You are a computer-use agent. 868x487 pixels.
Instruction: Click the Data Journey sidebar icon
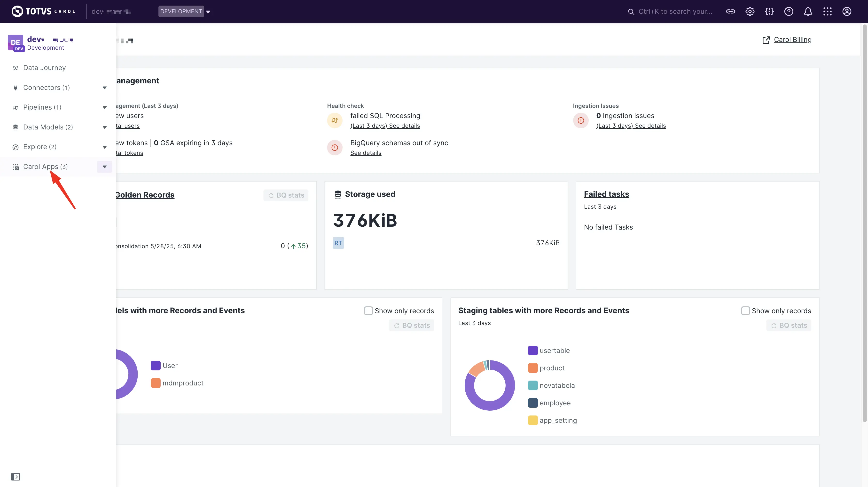pyautogui.click(x=15, y=68)
